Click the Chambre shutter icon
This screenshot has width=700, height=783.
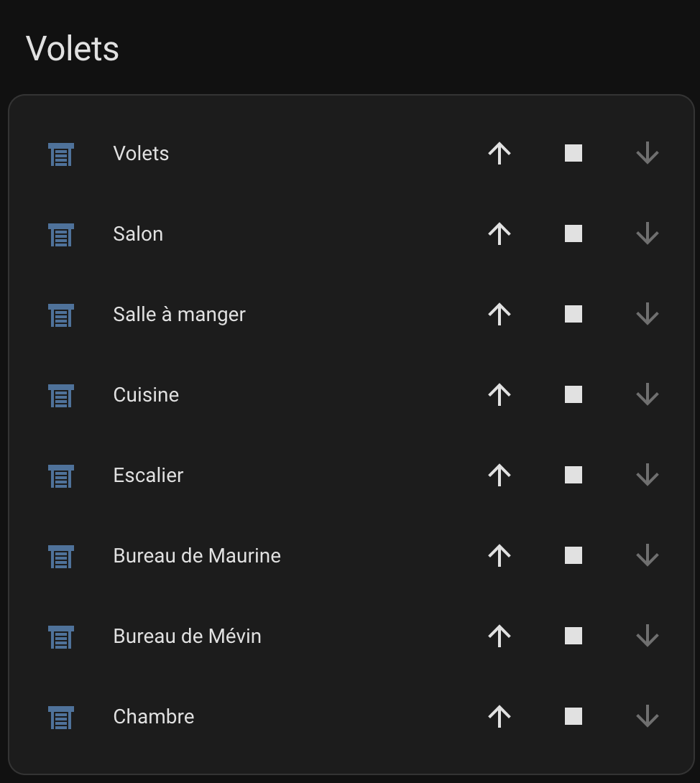[x=61, y=717]
